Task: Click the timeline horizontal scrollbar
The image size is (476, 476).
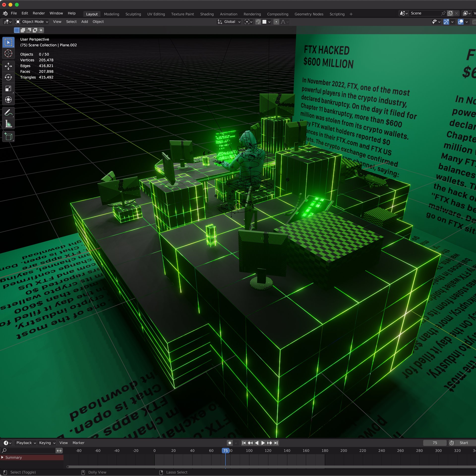Action: click(x=271, y=467)
